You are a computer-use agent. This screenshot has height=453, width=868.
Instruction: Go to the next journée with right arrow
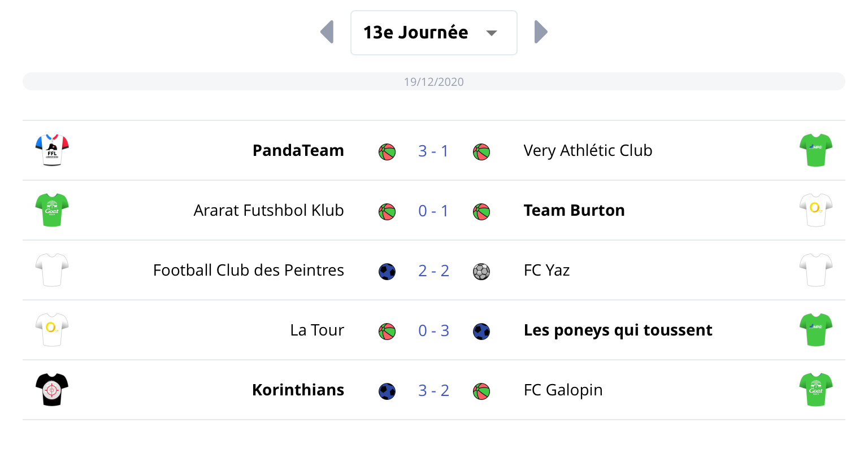point(541,32)
